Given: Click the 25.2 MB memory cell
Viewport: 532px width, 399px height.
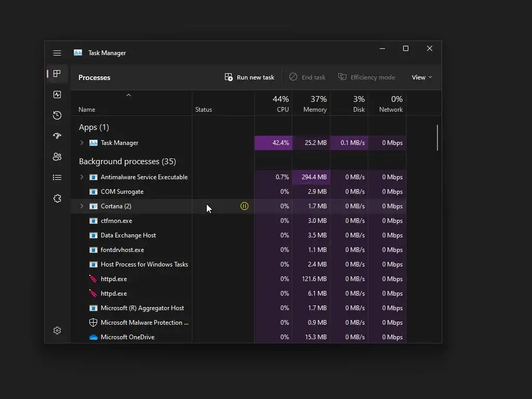Looking at the screenshot, I should click(x=311, y=143).
